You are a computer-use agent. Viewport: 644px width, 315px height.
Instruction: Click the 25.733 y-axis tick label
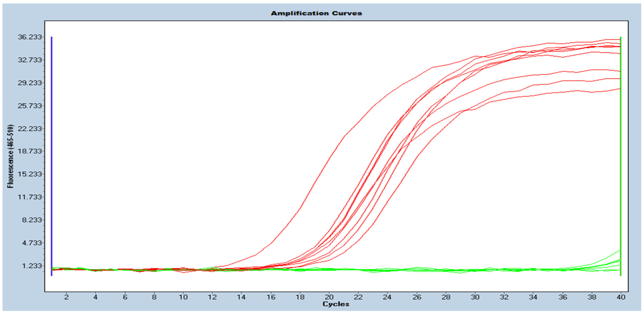point(29,106)
